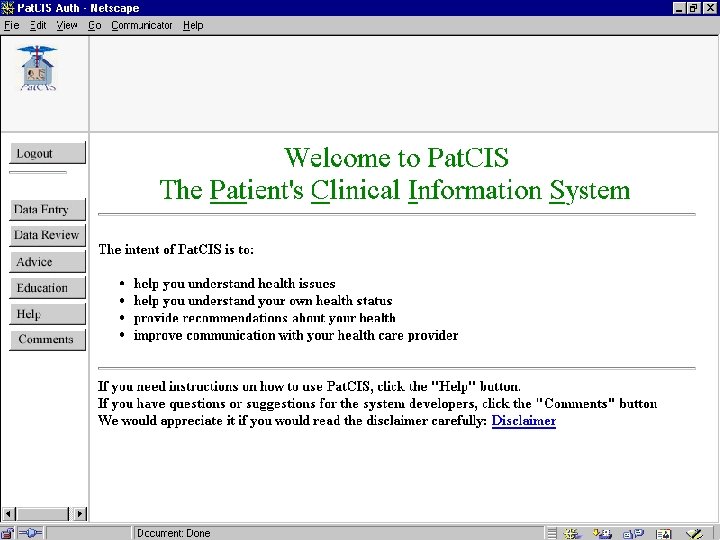This screenshot has height=540, width=720.
Task: Click the sidebar horizontal scrollbar thumb
Action: 42,514
